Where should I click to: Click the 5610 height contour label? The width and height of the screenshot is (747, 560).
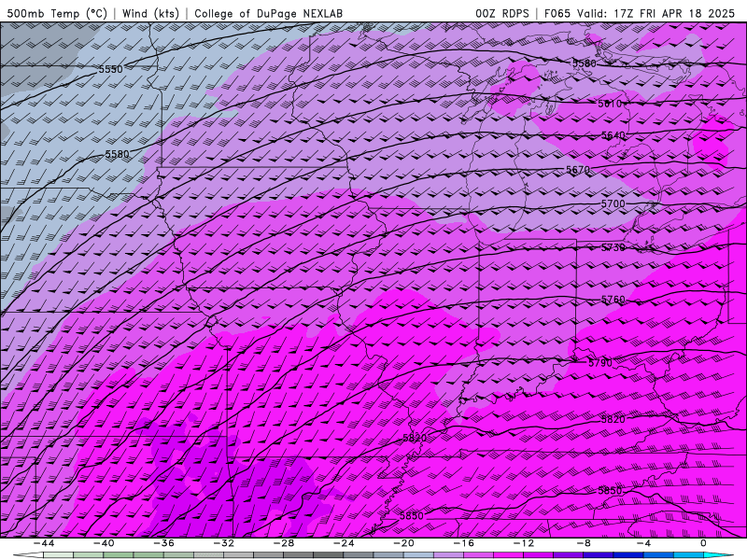(610, 104)
